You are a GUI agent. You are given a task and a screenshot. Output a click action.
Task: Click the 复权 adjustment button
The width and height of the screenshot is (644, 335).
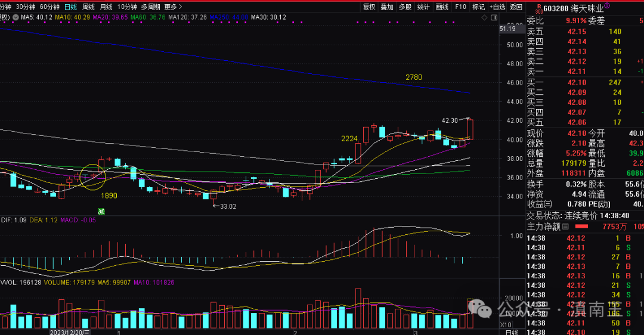coord(369,7)
